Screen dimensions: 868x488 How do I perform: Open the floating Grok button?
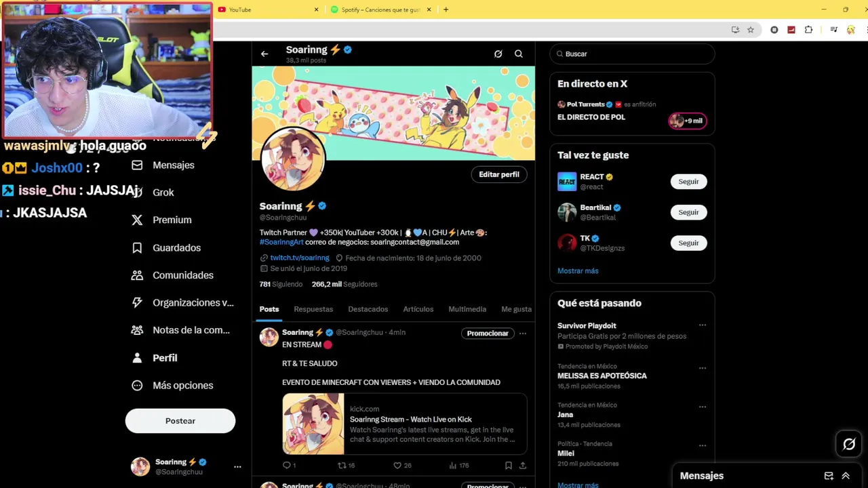coord(849,445)
